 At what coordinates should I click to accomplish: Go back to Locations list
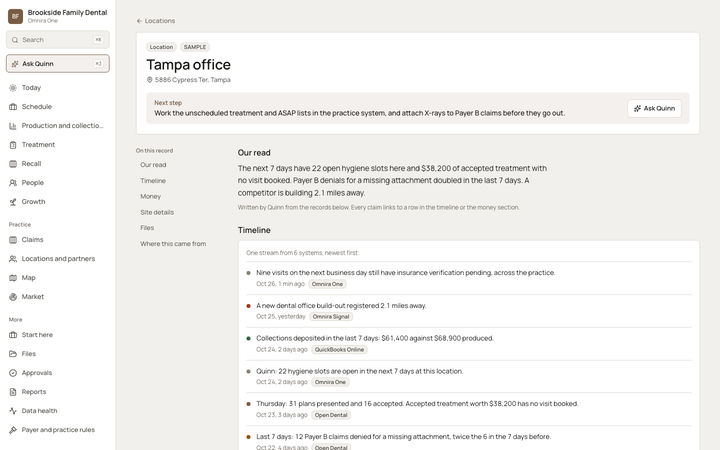pos(156,21)
